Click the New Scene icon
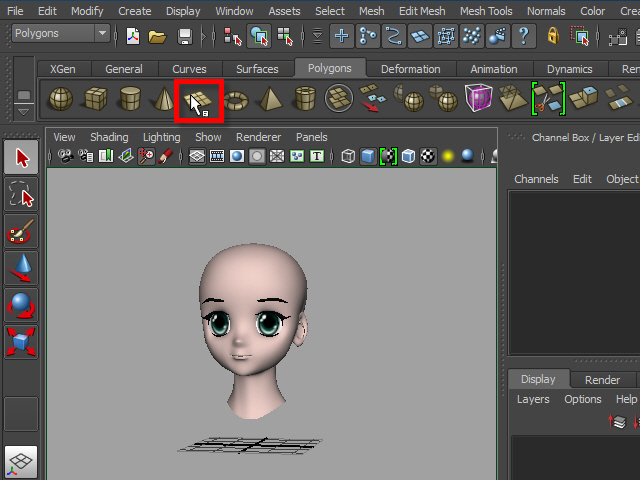Screen dimensions: 640x480 point(133,36)
